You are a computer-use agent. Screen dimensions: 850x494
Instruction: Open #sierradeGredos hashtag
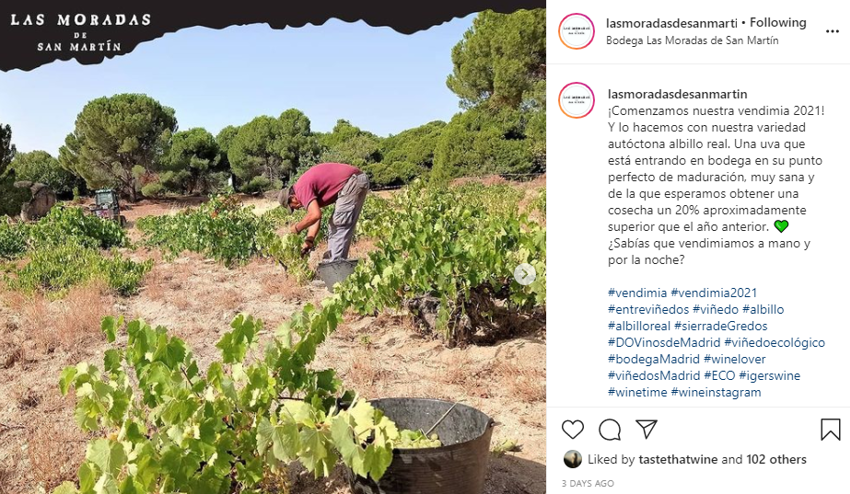pos(720,326)
